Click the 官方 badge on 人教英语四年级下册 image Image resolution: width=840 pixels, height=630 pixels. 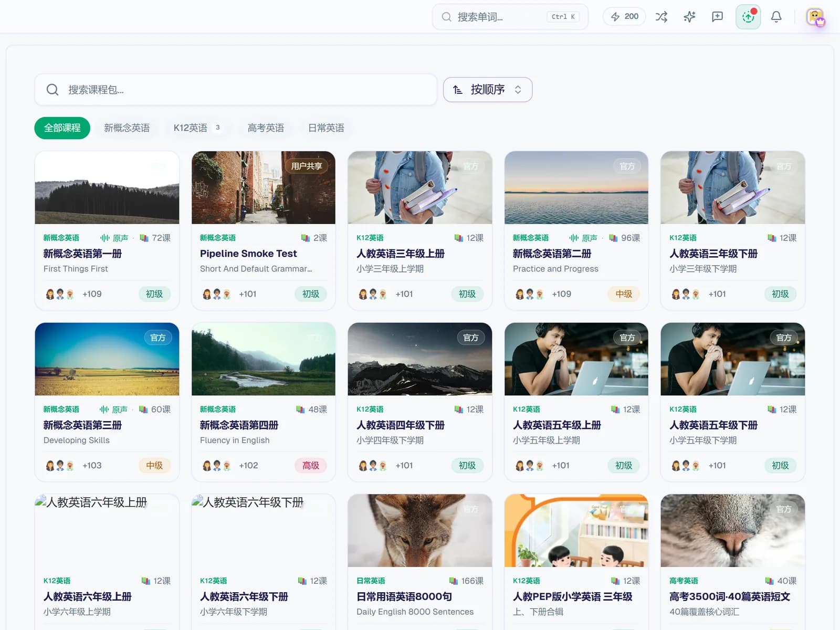[471, 338]
